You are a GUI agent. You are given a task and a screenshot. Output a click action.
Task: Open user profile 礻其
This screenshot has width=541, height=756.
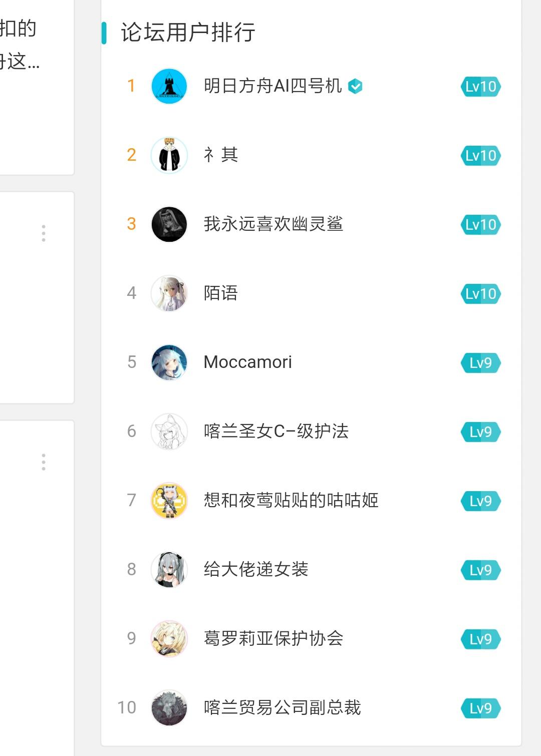[221, 155]
